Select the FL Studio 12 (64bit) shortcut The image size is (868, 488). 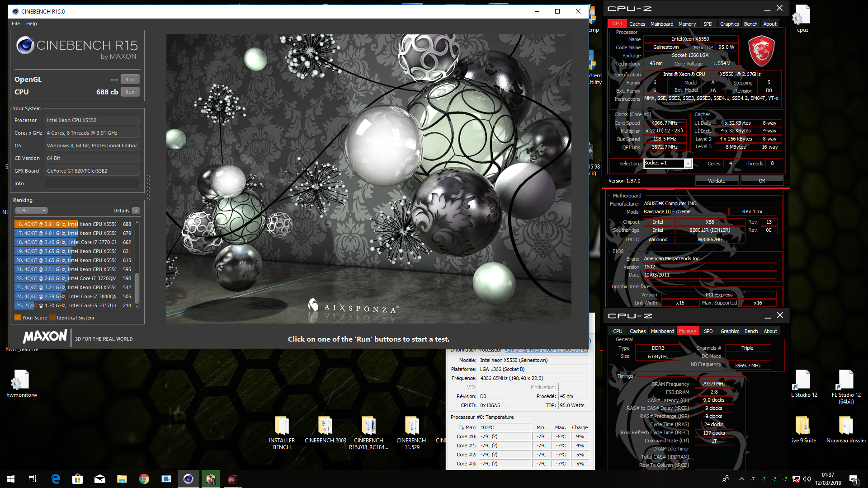pos(846,387)
